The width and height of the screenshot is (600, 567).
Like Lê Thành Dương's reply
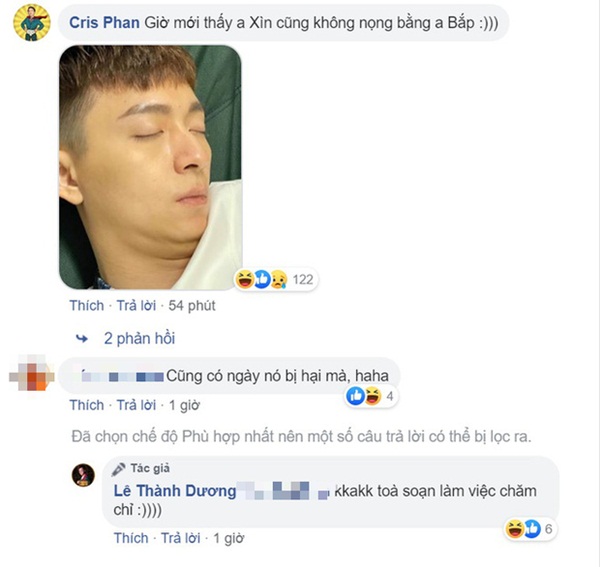pos(131,538)
